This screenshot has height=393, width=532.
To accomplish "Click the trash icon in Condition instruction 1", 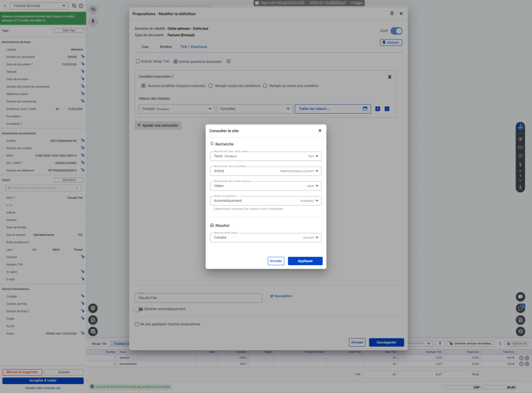I will click(x=390, y=77).
